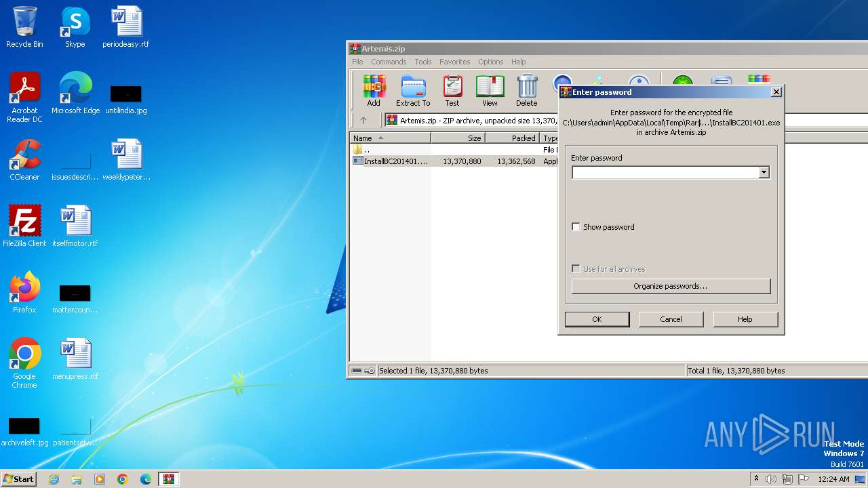Open the Commands menu in WinRAR
Image resolution: width=868 pixels, height=488 pixels.
389,62
